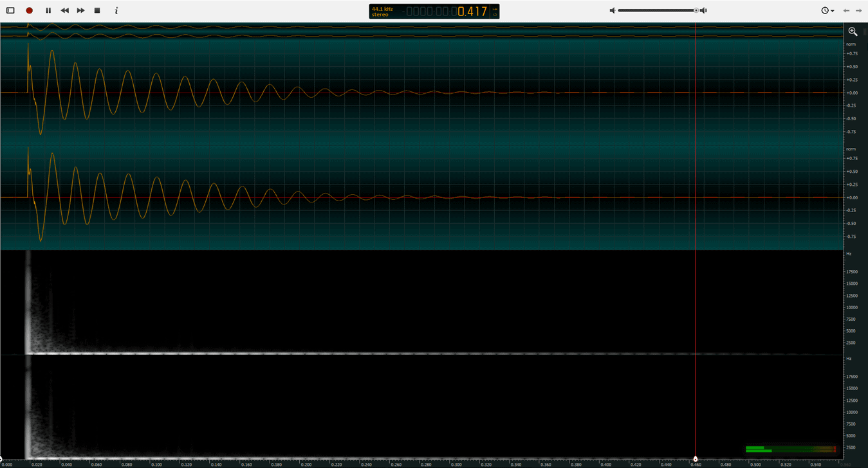868x468 pixels.
Task: Click the 0.417 time counter display
Action: (x=472, y=12)
